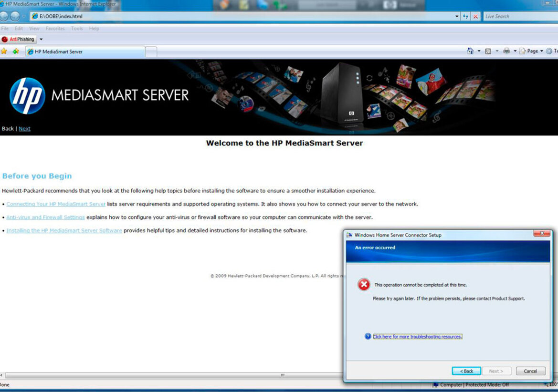This screenshot has width=558, height=392.
Task: Expand the AntiPhishing dropdown arrow
Action: click(41, 39)
